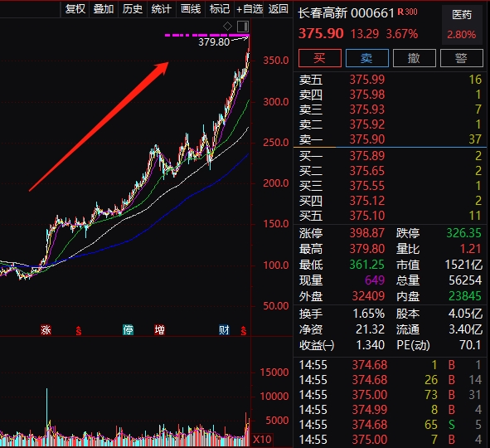Click the X10 volume scale indicator
This screenshot has height=448, width=490.
262,440
